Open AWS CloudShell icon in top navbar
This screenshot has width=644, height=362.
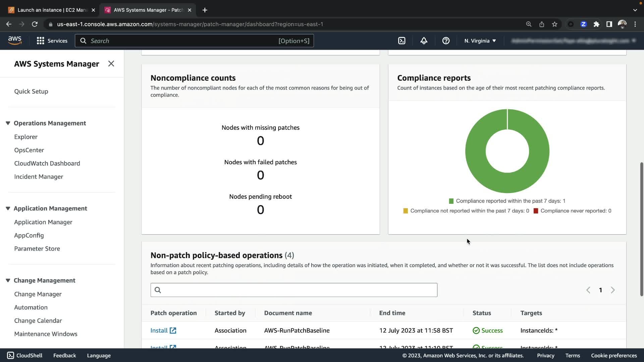[x=401, y=41]
